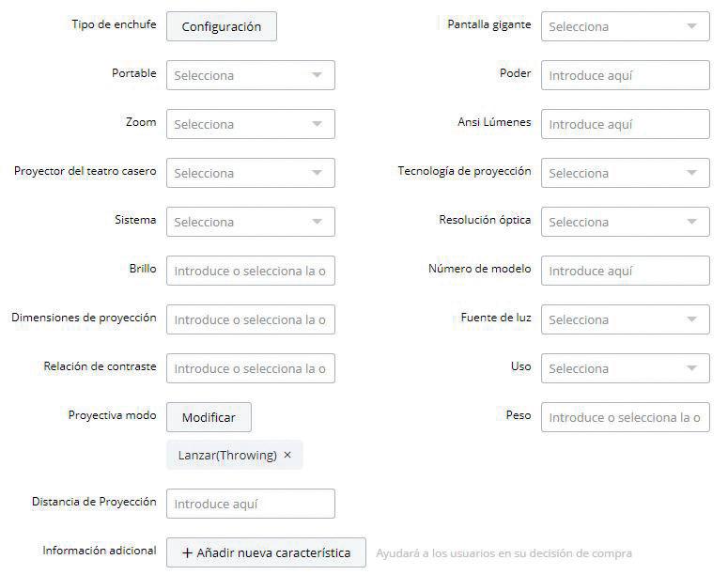Image resolution: width=728 pixels, height=575 pixels.
Task: Remove the Lanzar(Throwing) tag
Action: point(287,455)
